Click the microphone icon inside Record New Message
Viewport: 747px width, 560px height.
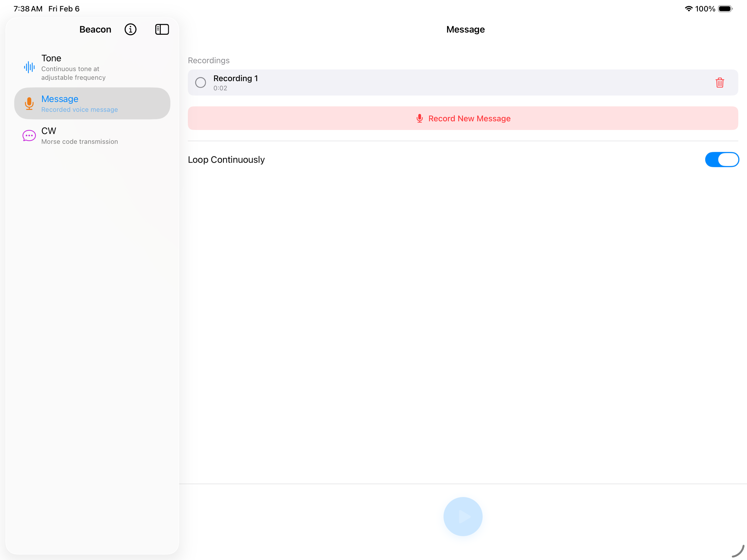click(419, 118)
